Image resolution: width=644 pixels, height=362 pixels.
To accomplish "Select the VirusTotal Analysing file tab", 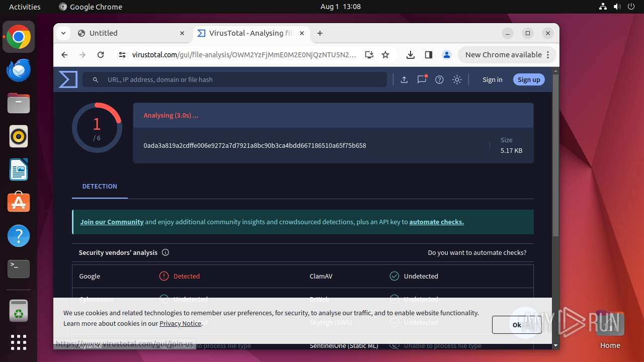I will pyautogui.click(x=251, y=33).
